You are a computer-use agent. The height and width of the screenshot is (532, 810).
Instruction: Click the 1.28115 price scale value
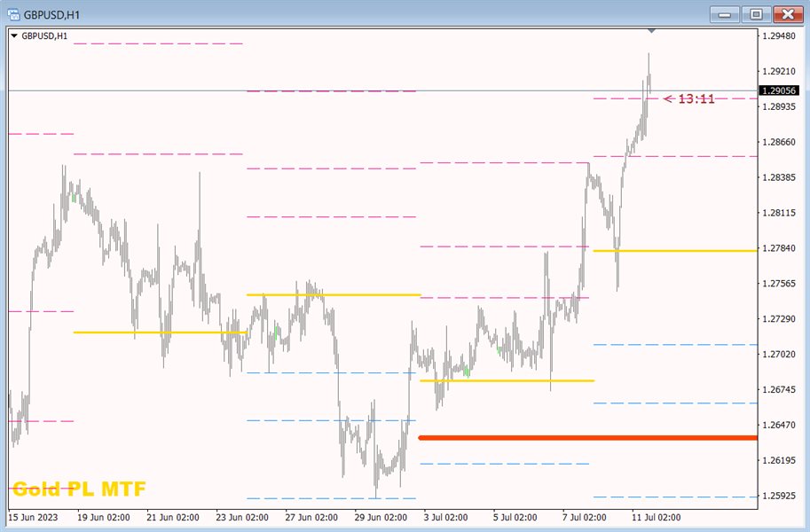tap(779, 213)
